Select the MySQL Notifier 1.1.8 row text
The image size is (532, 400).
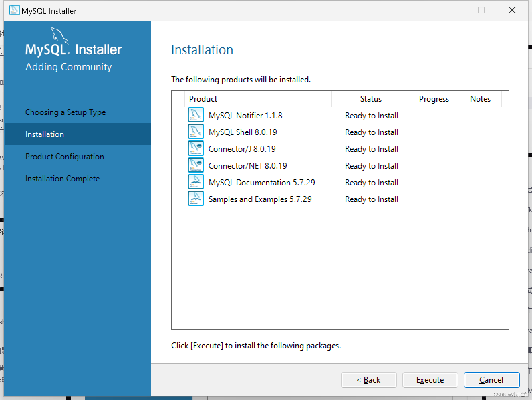(245, 115)
